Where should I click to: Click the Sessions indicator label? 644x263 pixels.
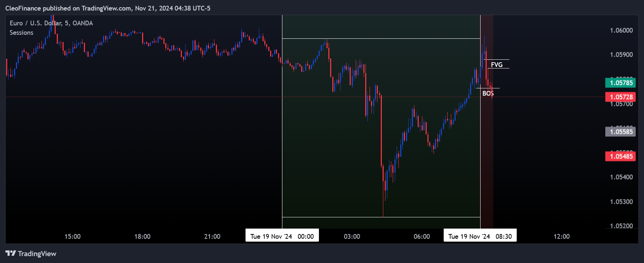tap(21, 33)
